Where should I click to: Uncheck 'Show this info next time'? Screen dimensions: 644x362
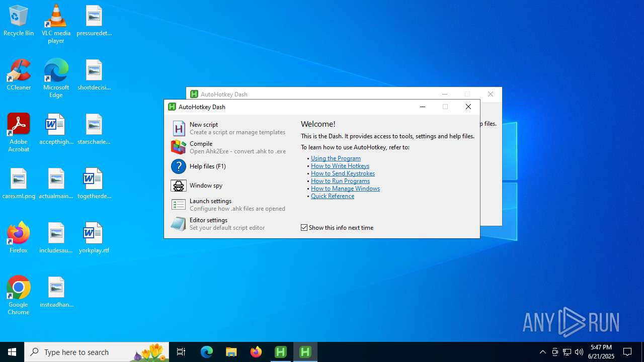coord(304,228)
